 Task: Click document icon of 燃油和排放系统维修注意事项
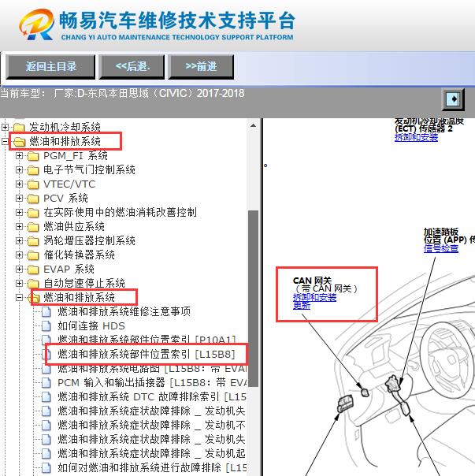point(46,312)
